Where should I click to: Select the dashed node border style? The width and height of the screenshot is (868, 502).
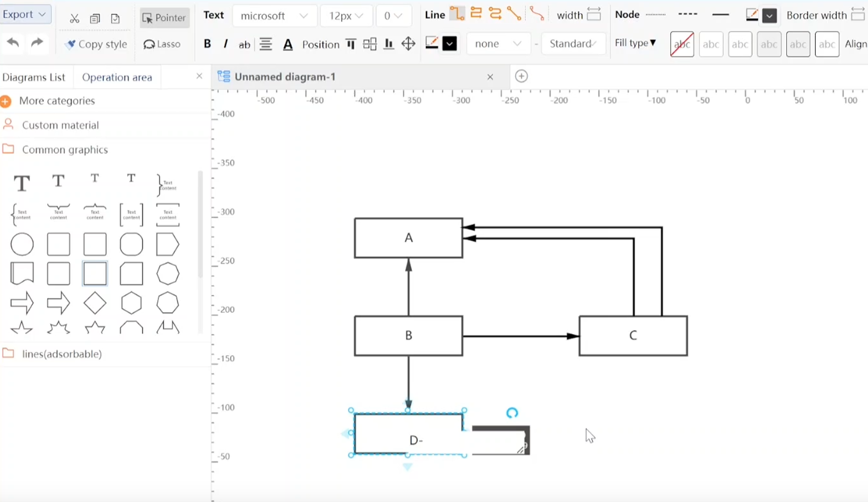[x=688, y=15]
